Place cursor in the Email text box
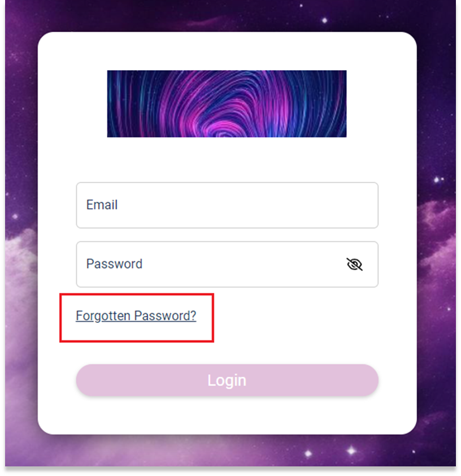 point(227,205)
